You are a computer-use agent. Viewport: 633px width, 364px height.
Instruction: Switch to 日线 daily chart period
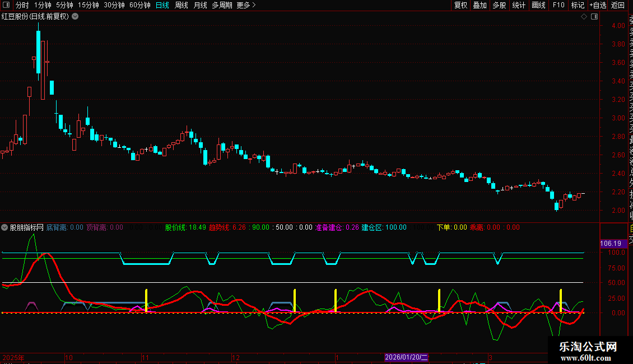[x=162, y=6]
